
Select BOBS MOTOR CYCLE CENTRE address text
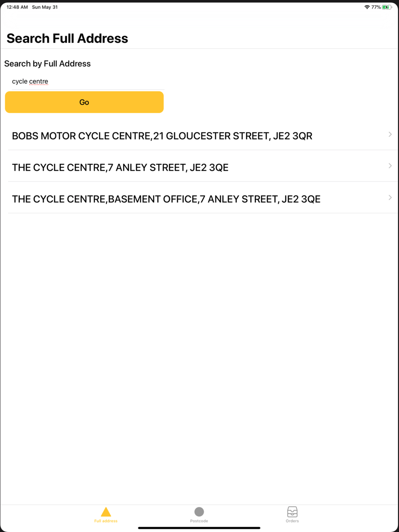162,136
